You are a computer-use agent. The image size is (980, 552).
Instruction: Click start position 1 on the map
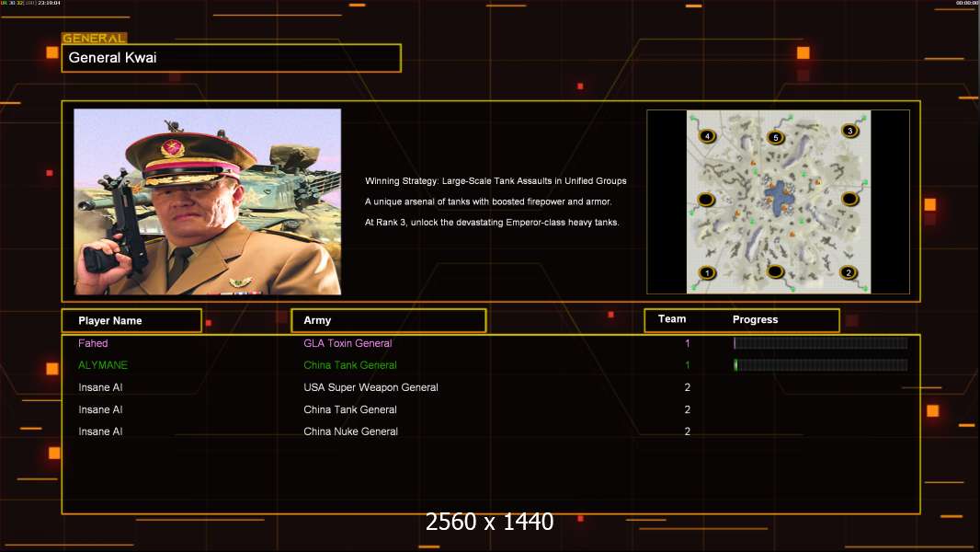(707, 272)
